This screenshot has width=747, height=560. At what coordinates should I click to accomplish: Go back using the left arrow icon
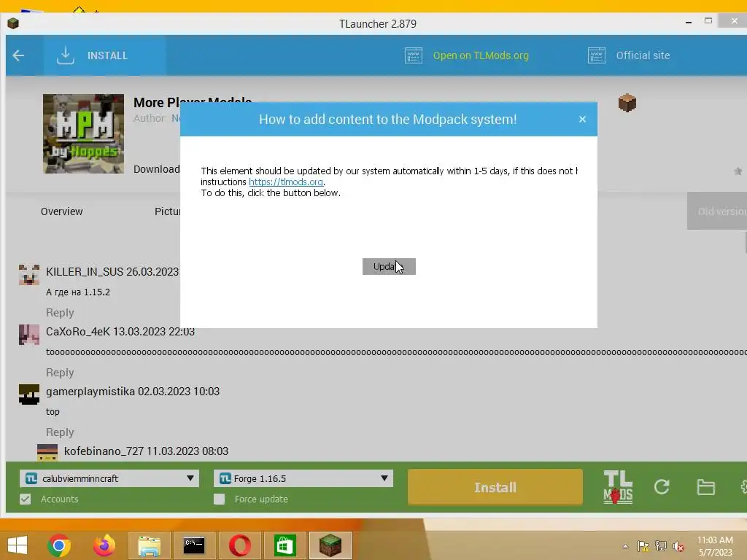[x=18, y=55]
